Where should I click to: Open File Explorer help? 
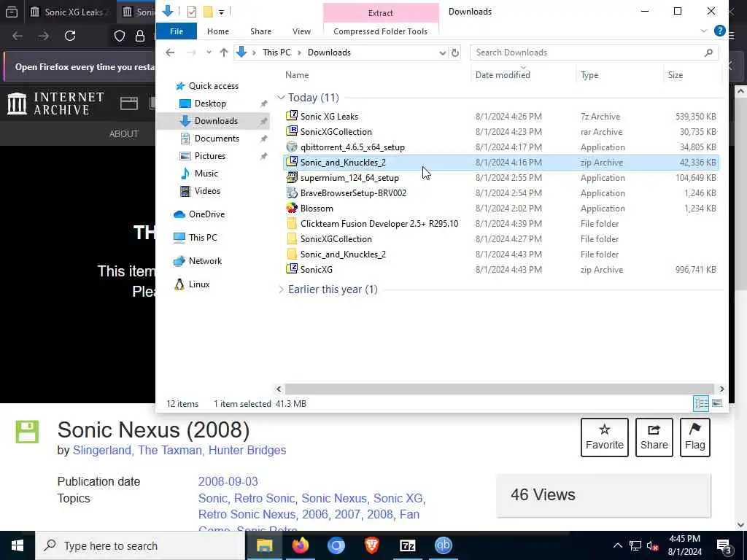[719, 31]
